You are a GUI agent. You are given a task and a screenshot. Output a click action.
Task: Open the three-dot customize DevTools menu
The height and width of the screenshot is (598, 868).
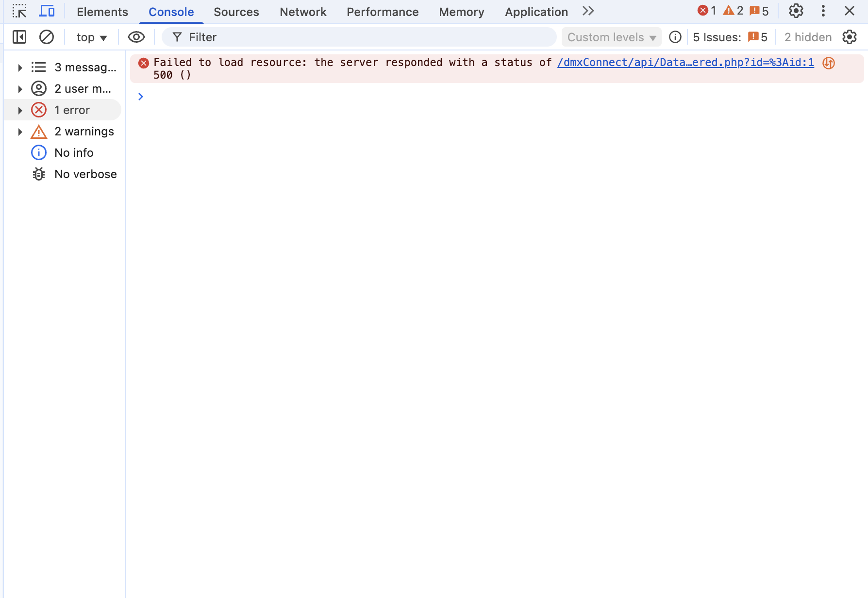(x=823, y=11)
